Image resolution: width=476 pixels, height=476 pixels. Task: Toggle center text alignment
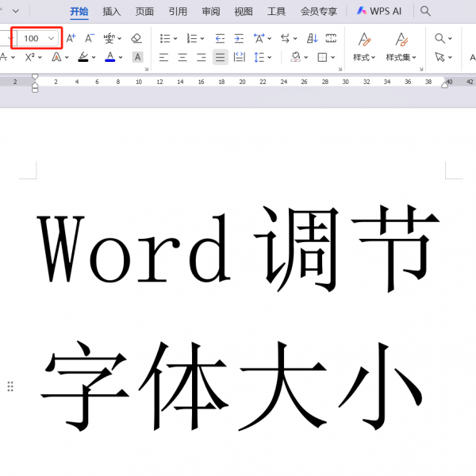click(182, 57)
